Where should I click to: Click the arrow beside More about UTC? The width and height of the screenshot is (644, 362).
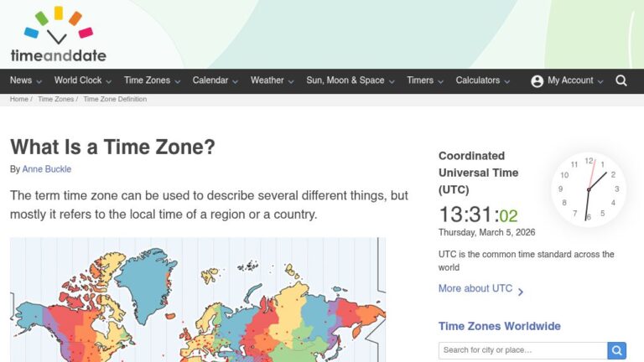point(521,292)
